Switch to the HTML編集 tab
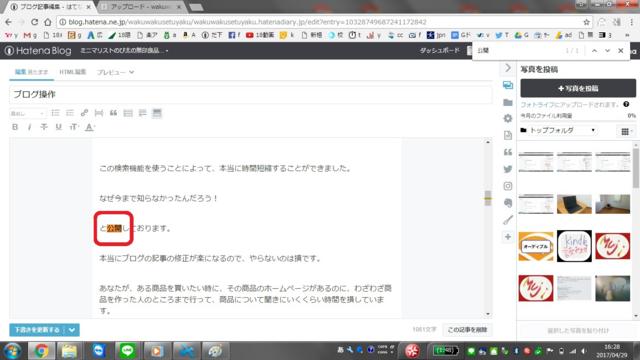 point(73,72)
